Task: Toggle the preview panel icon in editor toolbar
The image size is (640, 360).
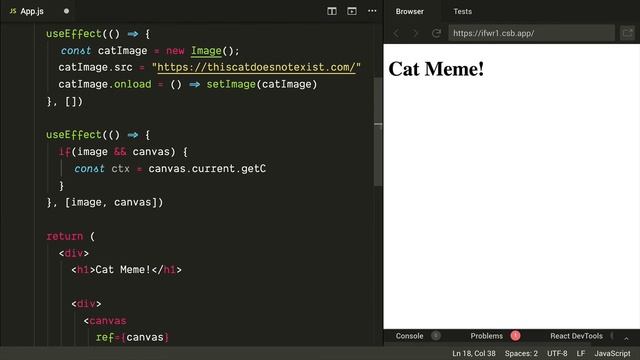Action: pyautogui.click(x=352, y=11)
